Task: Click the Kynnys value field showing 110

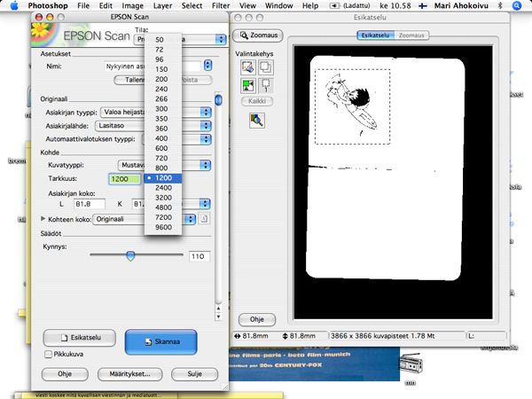Action: [199, 256]
